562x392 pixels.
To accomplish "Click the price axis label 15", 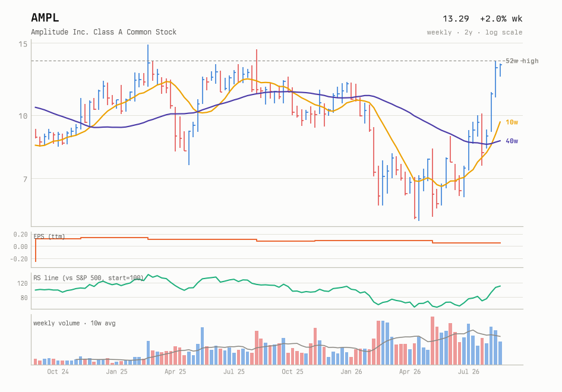I will click(23, 44).
